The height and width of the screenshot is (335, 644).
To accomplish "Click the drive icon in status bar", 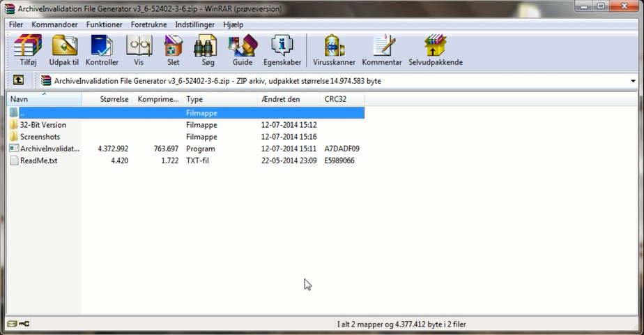I will [12, 324].
